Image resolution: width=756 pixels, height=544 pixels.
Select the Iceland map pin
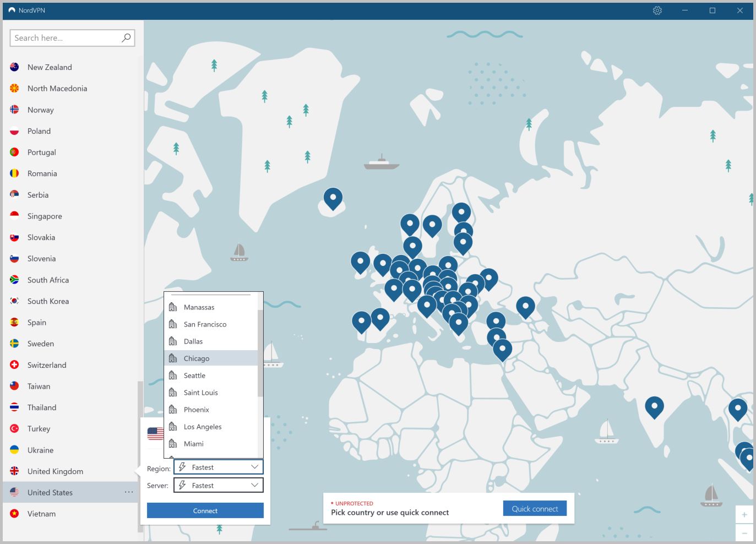(x=333, y=199)
